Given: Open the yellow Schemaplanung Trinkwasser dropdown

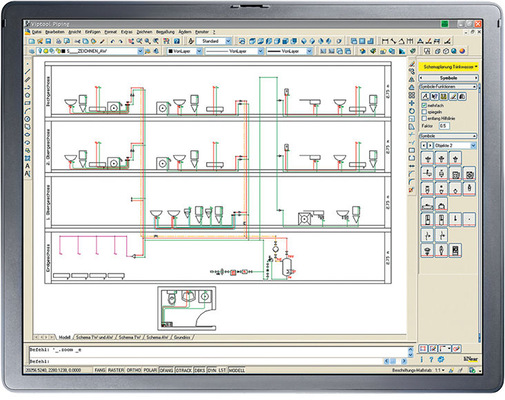Looking at the screenshot, I should pyautogui.click(x=448, y=67).
